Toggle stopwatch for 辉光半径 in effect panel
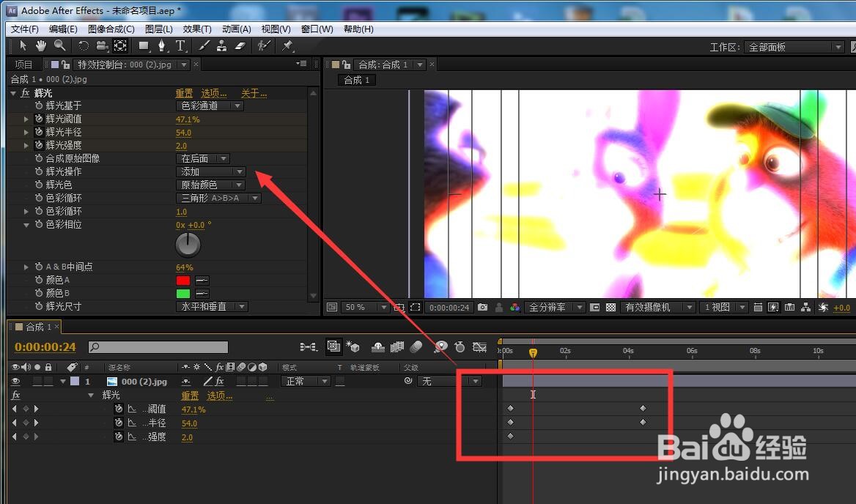The width and height of the screenshot is (856, 504). (x=39, y=131)
